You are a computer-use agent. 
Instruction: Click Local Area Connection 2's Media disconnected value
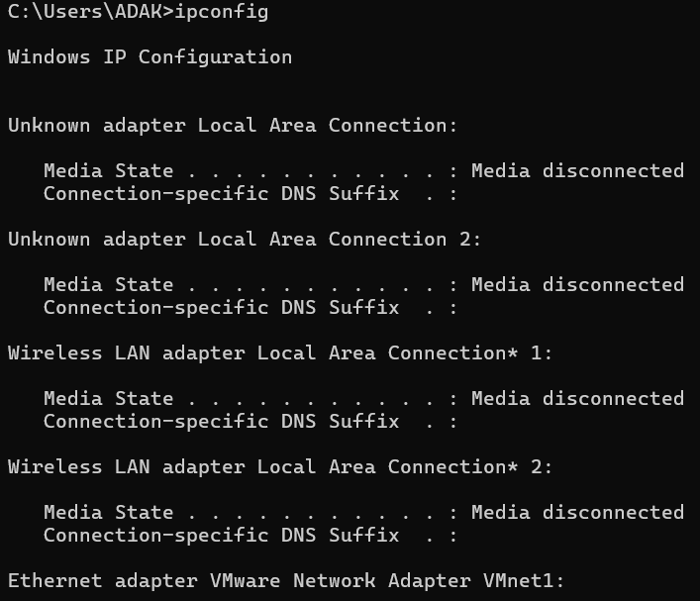(577, 285)
